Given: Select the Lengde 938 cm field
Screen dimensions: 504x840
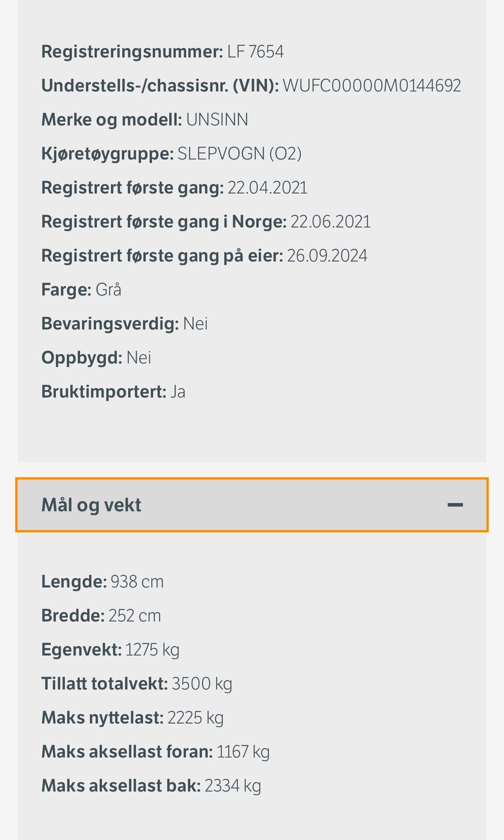Looking at the screenshot, I should tap(103, 582).
